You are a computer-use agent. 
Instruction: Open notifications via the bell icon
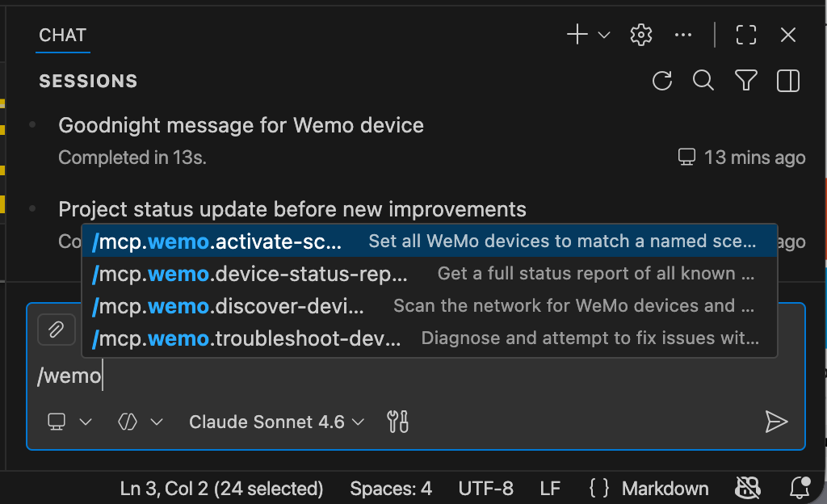pyautogui.click(x=798, y=488)
